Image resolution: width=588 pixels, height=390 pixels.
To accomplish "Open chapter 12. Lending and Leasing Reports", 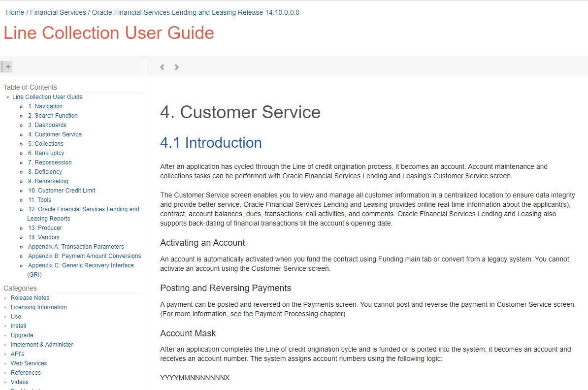I will pos(83,214).
